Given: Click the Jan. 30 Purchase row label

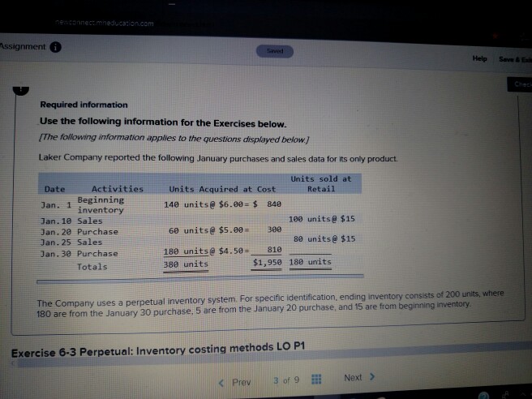Looking at the screenshot, I should pyautogui.click(x=79, y=254).
